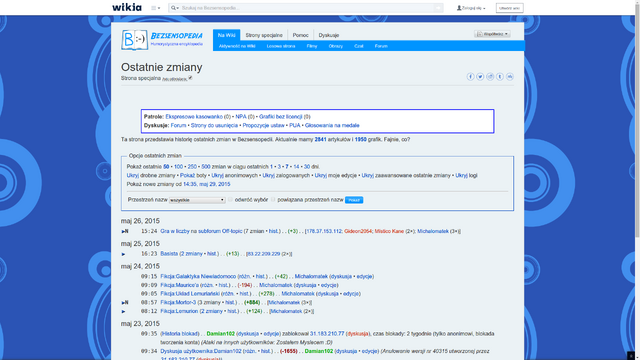Viewport: 640px width, 360px height.
Task: Expand the Fikcja:Mortor-3 grouped changes
Action: coord(123,302)
